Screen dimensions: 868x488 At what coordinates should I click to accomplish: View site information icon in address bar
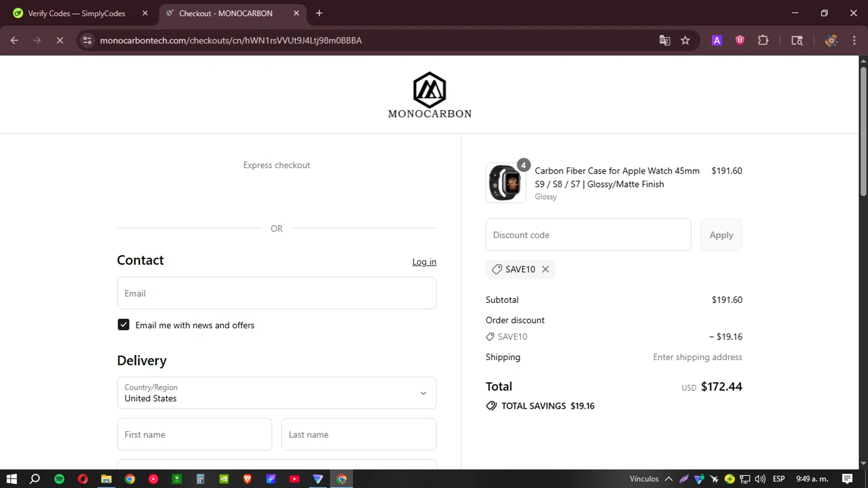(x=87, y=41)
